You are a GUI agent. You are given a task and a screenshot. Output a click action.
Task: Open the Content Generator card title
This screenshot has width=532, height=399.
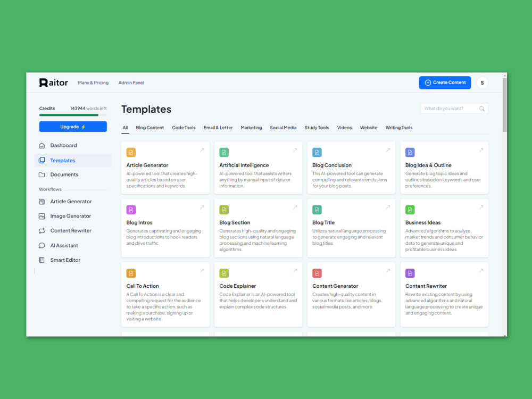tap(335, 286)
